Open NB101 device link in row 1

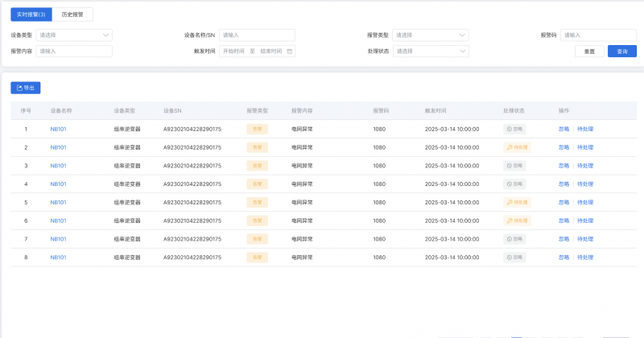tap(58, 129)
